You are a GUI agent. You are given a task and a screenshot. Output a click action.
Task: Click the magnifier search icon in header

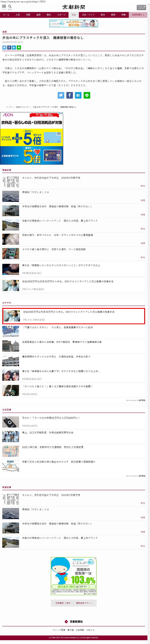tap(10, 7)
